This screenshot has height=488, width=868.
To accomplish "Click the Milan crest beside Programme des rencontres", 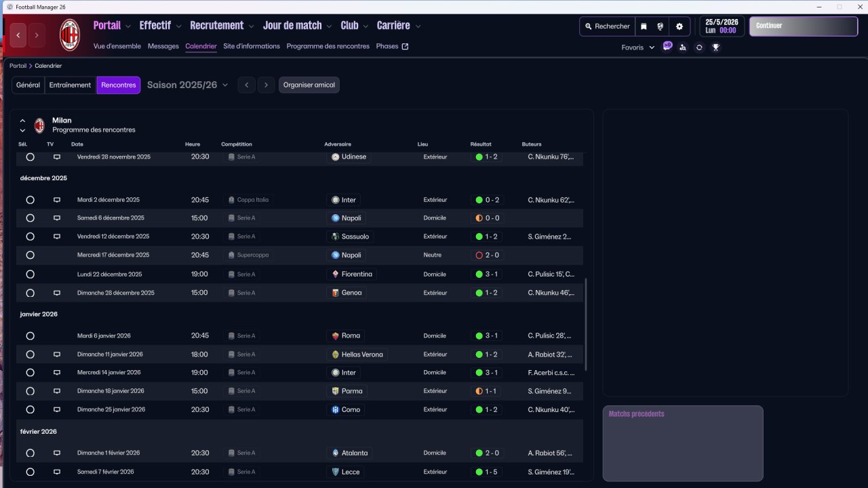I will point(39,125).
